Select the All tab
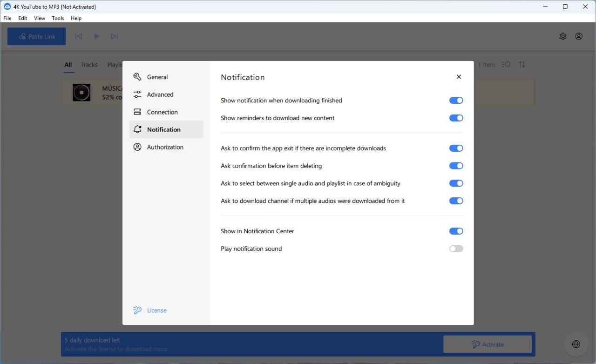This screenshot has height=364, width=596. (x=68, y=65)
